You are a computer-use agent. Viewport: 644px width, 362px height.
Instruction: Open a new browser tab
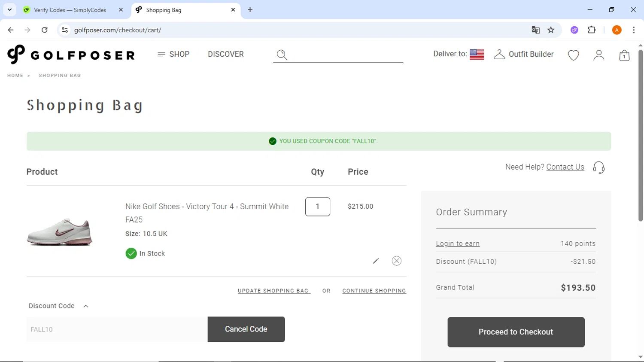click(250, 10)
